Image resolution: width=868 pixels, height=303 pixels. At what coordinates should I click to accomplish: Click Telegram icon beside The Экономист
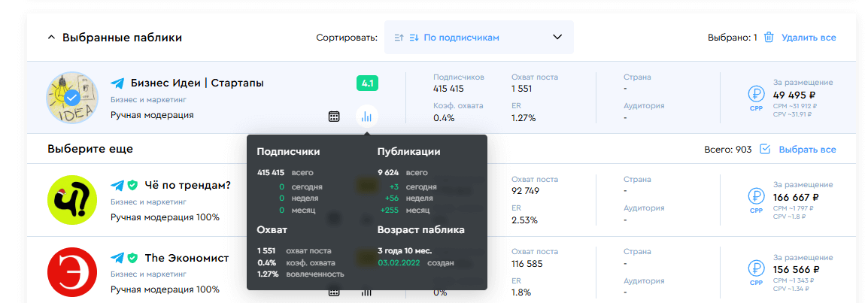click(117, 258)
